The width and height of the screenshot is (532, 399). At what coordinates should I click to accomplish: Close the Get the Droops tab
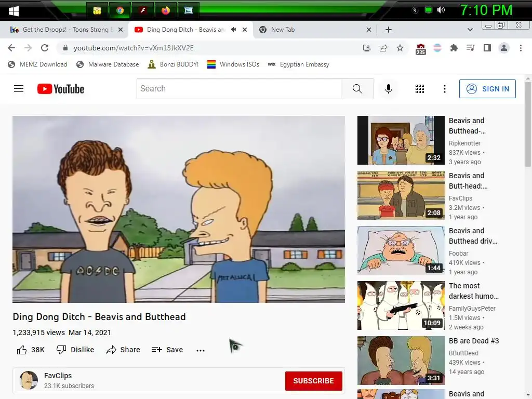pos(121,30)
